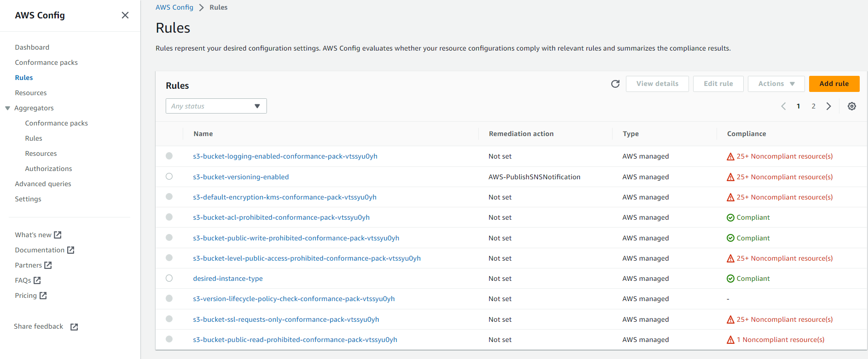
Task: Click warning icon for s3-bucket-versioning-enabled rule
Action: click(x=730, y=177)
